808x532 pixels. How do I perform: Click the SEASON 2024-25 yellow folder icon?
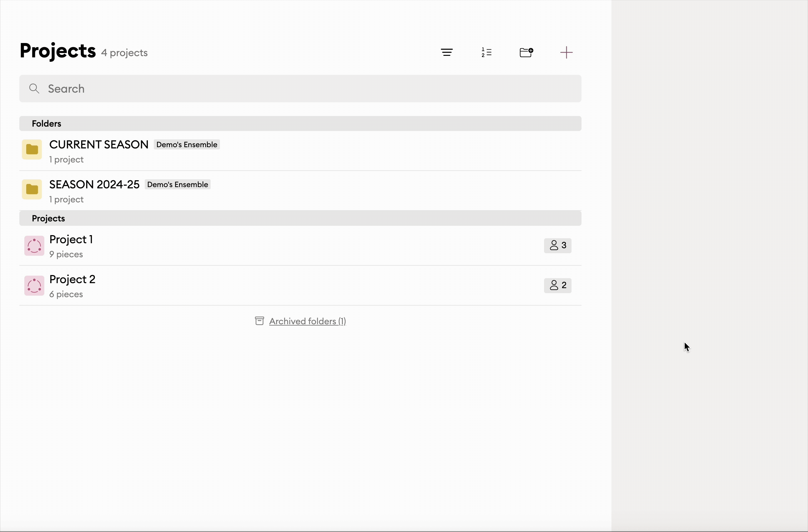(32, 189)
